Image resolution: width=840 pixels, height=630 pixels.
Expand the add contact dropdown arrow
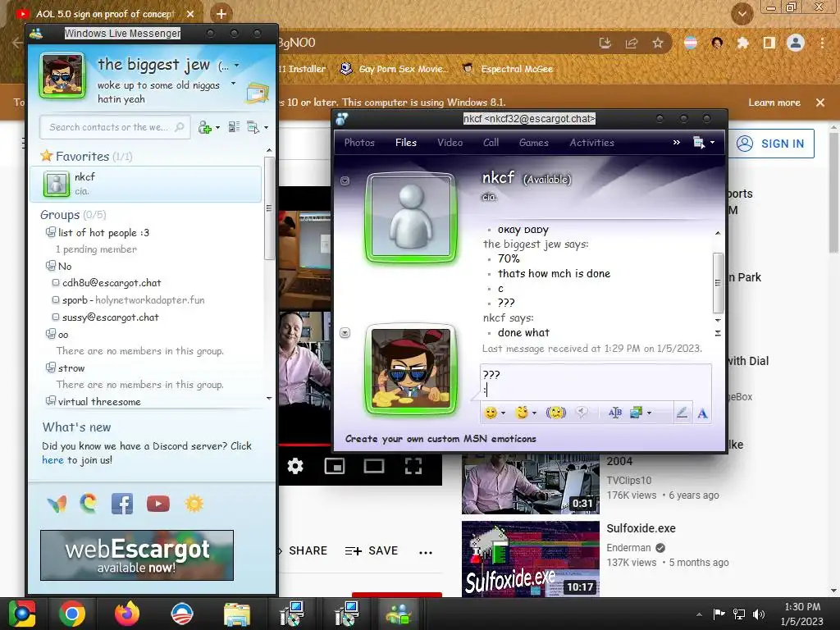pyautogui.click(x=217, y=127)
